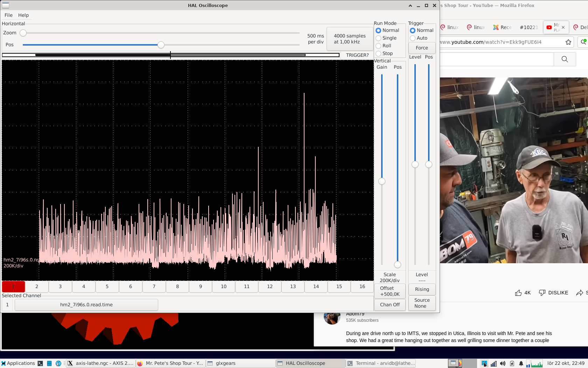The height and width of the screenshot is (368, 588).
Task: Select channel 5 button
Action: (x=107, y=286)
